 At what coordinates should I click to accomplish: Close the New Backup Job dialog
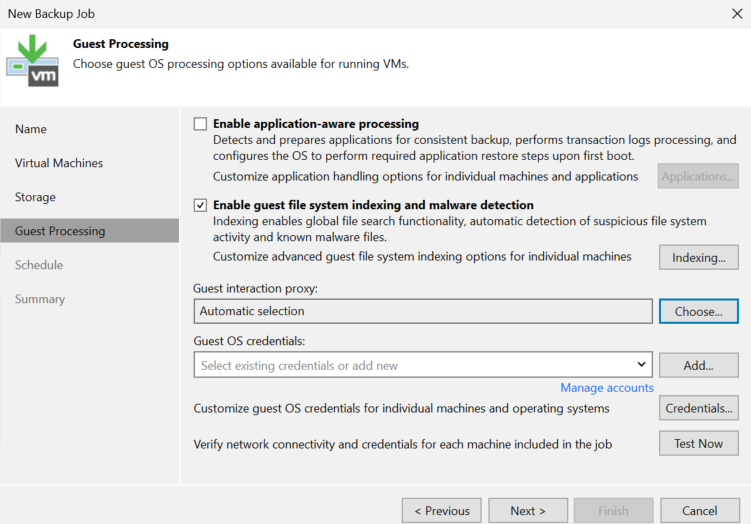737,13
